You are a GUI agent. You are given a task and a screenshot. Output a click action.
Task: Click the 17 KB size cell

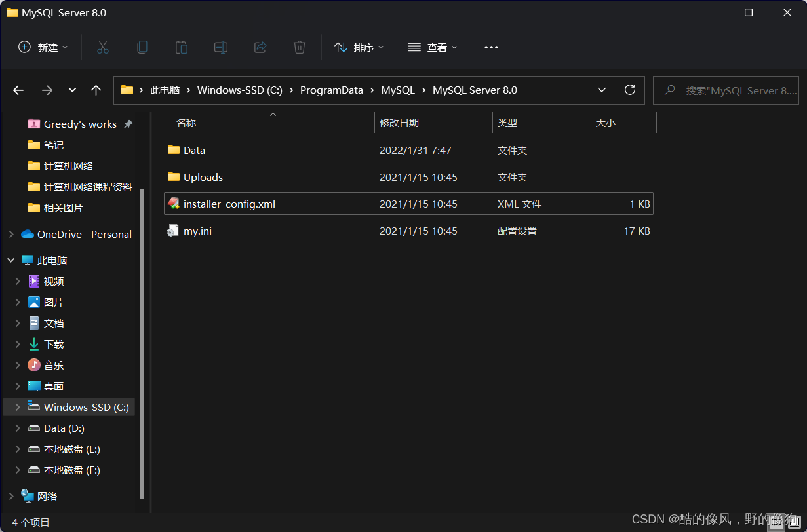pyautogui.click(x=637, y=231)
